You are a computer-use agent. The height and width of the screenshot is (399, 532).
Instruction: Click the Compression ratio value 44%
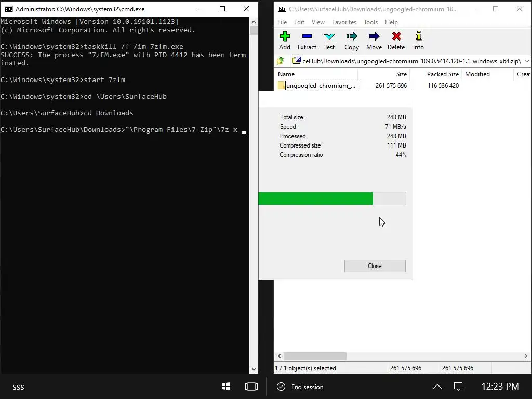pyautogui.click(x=401, y=155)
